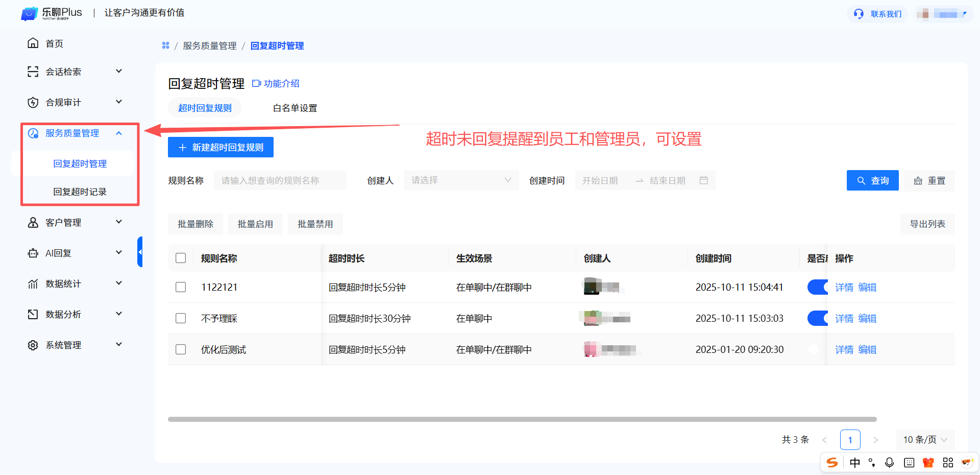Open the 创建人 creator dropdown

[461, 180]
